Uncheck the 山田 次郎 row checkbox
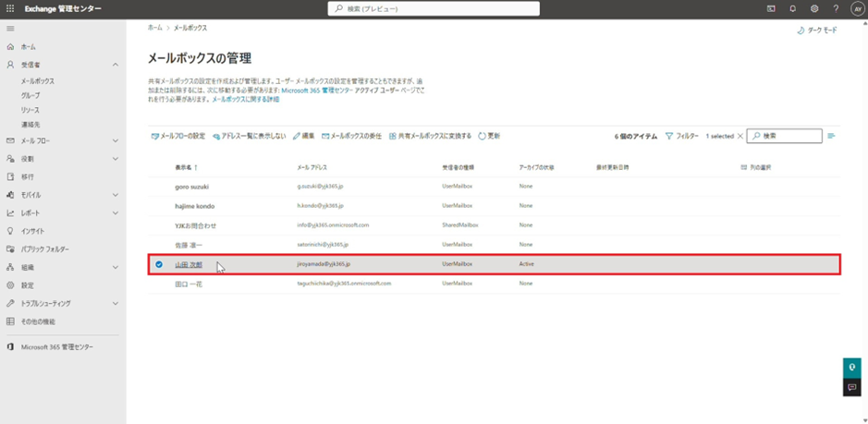Image resolution: width=868 pixels, height=424 pixels. click(159, 264)
